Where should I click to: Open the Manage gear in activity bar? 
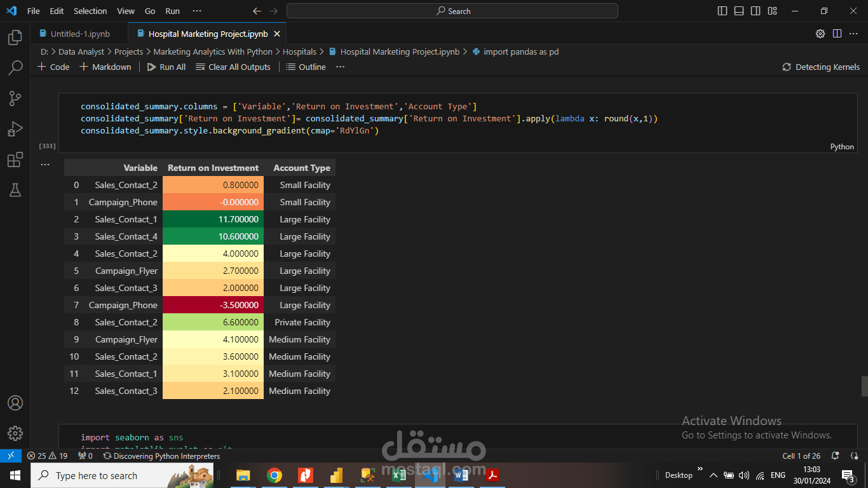[15, 433]
